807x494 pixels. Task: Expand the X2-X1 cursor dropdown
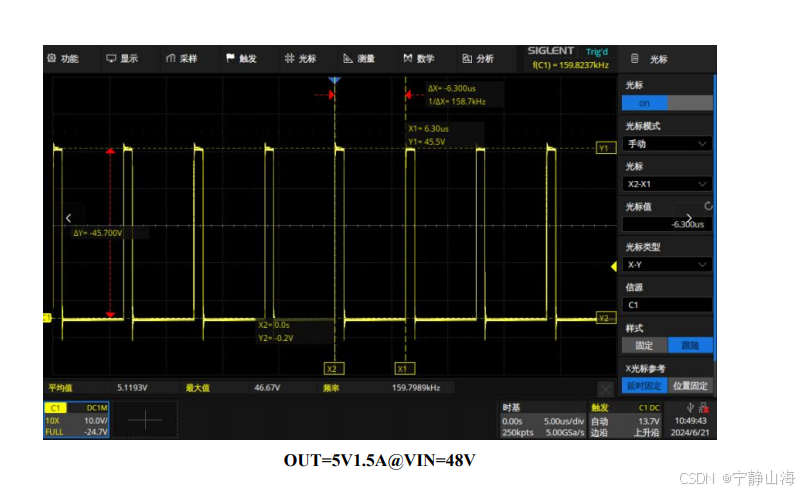[667, 184]
